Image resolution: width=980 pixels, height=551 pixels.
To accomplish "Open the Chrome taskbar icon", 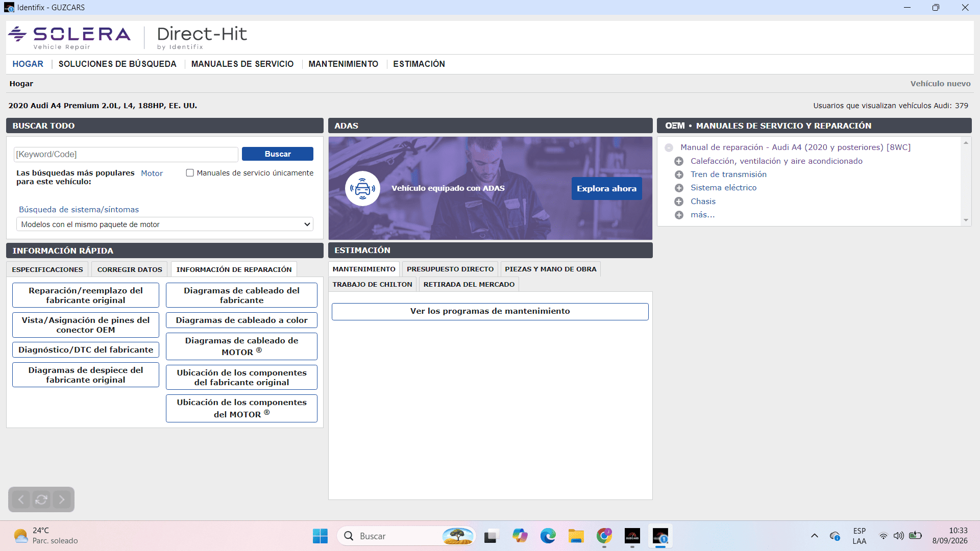I will (x=604, y=536).
